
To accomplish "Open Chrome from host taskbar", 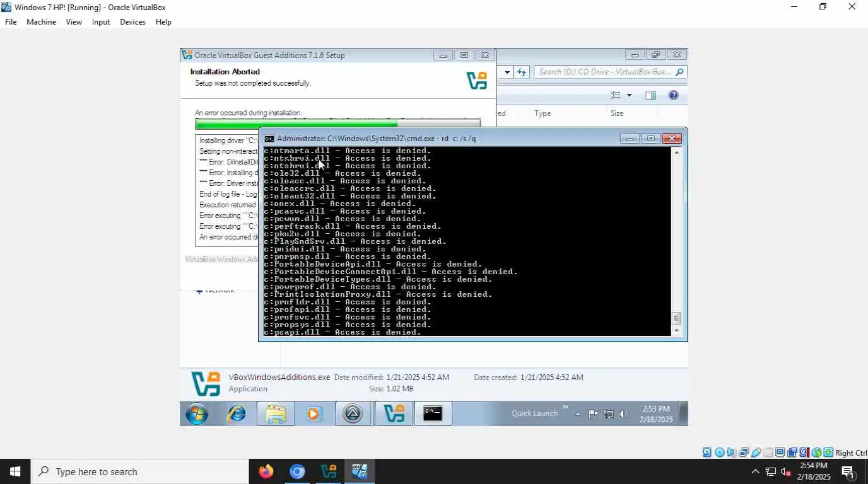I will (x=297, y=471).
